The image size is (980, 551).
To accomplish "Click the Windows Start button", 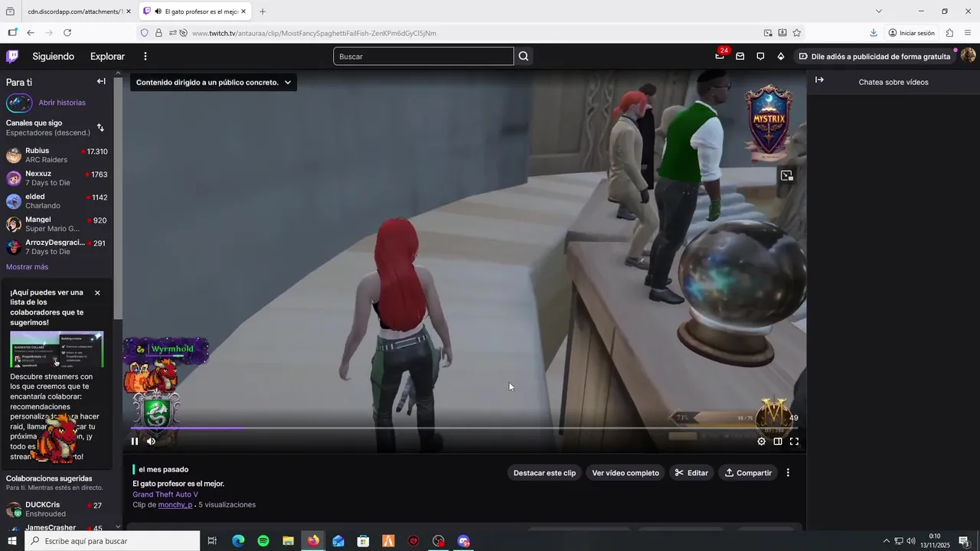I will click(x=12, y=541).
